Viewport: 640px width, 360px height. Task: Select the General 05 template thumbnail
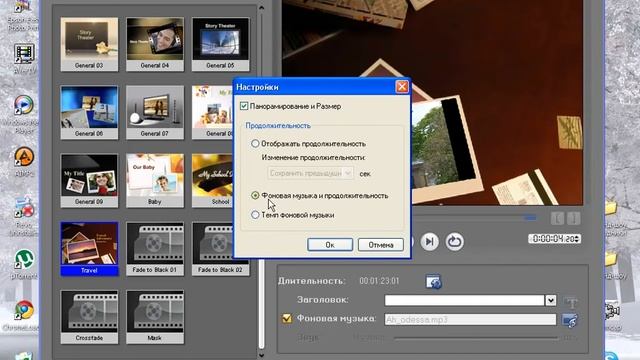click(220, 44)
